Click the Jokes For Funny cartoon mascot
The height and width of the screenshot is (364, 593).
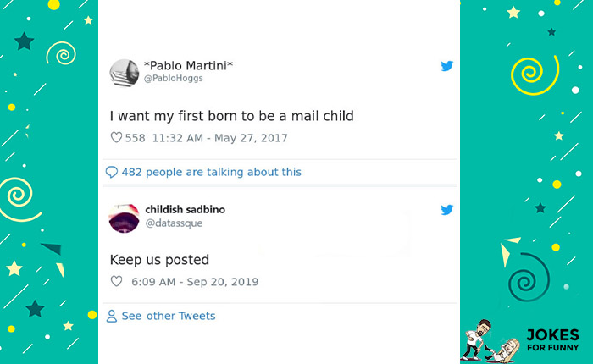coord(485,340)
